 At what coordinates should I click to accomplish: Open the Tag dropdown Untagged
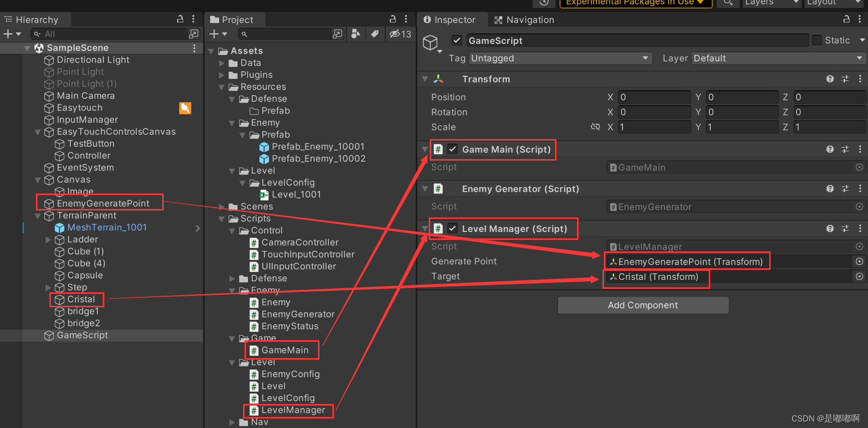[561, 58]
